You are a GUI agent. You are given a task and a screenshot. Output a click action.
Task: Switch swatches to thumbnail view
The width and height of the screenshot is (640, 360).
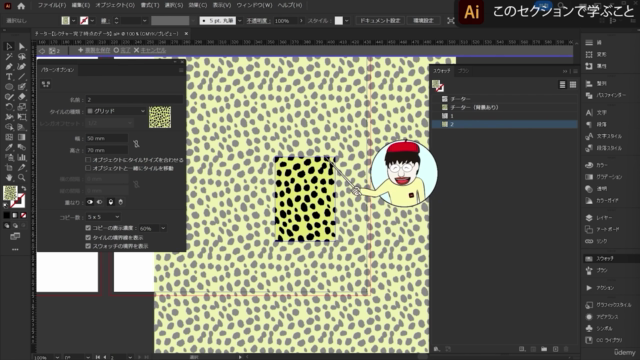tap(573, 84)
